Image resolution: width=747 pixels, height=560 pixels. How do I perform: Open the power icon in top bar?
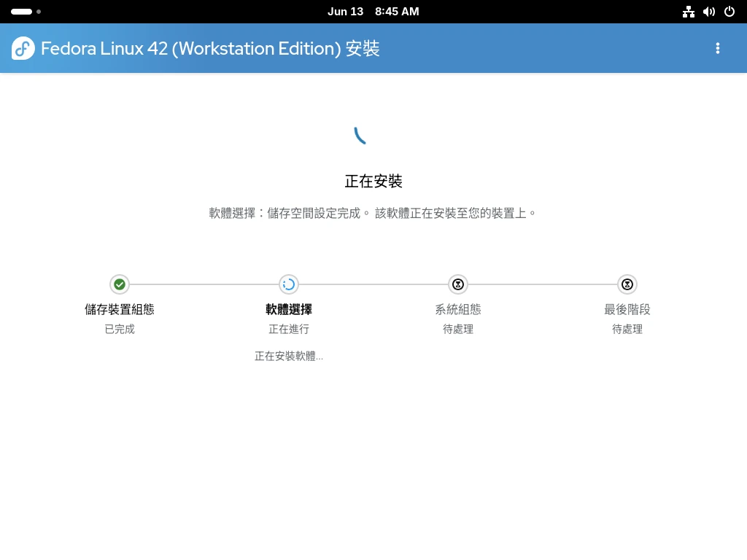(729, 12)
